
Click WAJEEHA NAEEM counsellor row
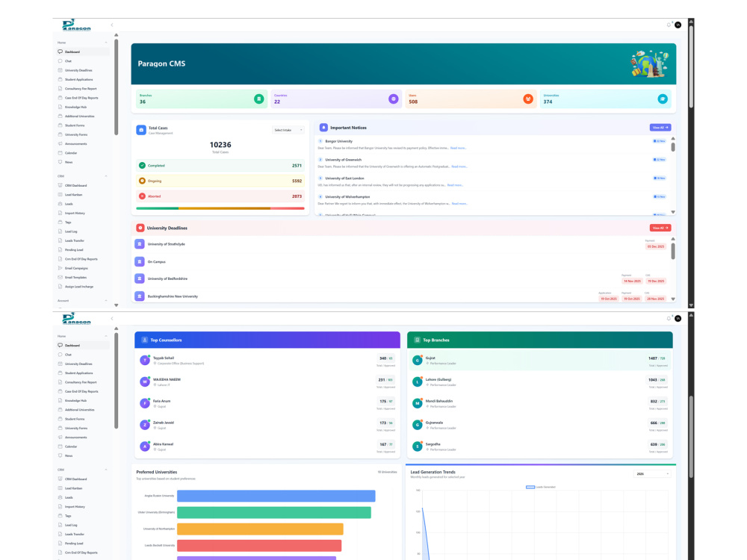(x=267, y=382)
